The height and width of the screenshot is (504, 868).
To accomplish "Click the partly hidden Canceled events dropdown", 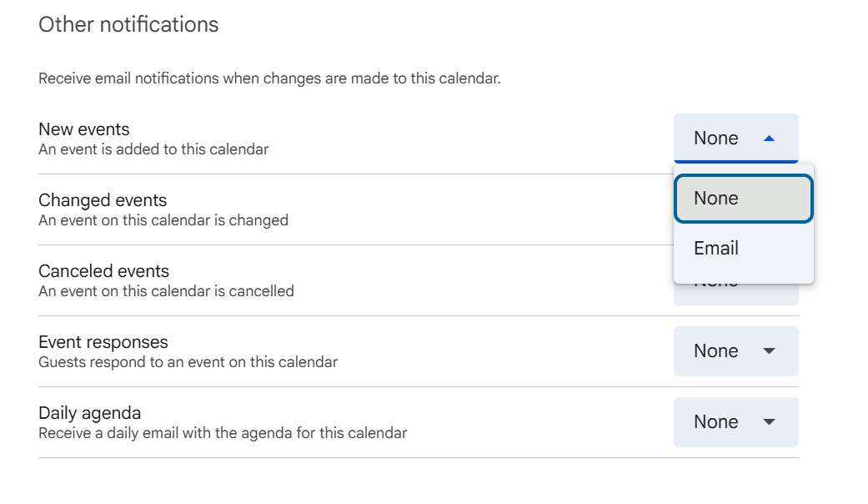I will [x=735, y=295].
